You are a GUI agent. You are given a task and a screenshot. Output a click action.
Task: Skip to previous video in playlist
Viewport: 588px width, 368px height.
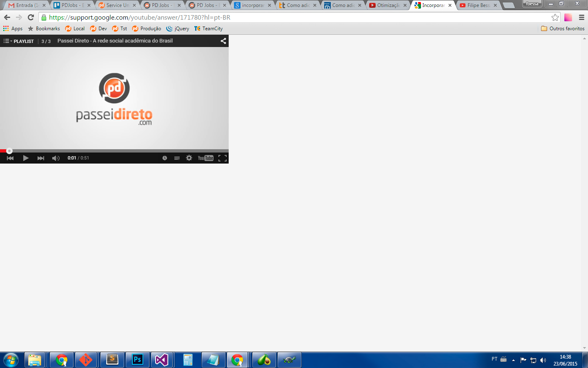(10, 158)
